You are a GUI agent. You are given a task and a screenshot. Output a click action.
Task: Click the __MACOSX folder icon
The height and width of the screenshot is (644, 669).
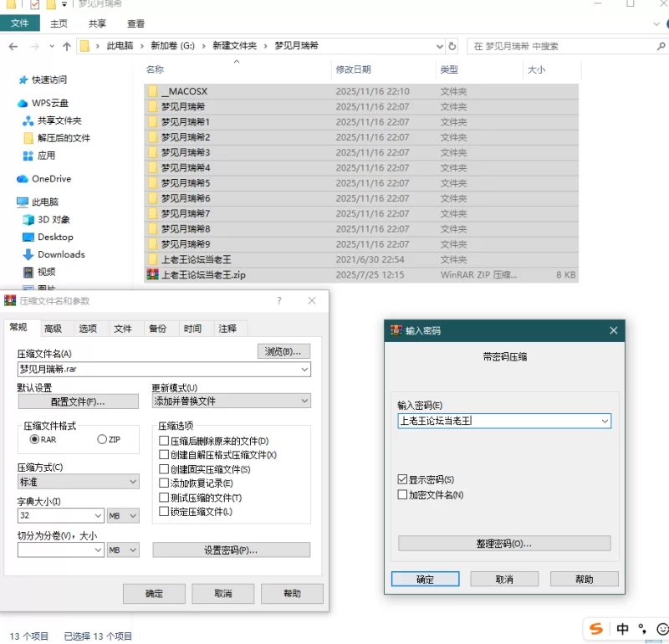pos(152,91)
